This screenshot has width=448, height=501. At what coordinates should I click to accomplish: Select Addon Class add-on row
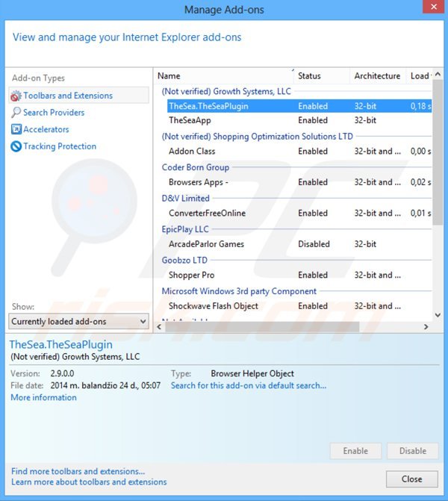(x=299, y=151)
